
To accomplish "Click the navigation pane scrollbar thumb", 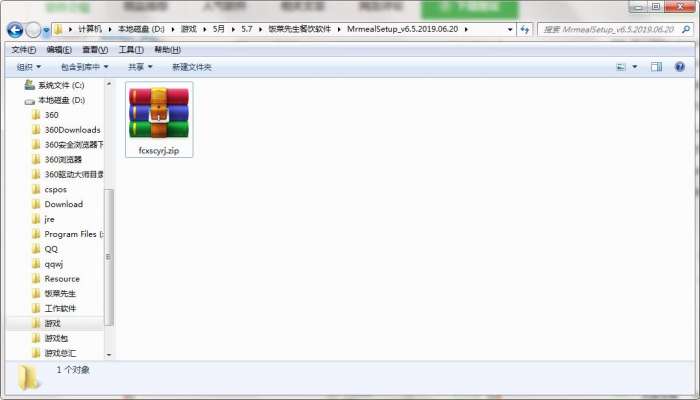I will click(x=109, y=257).
